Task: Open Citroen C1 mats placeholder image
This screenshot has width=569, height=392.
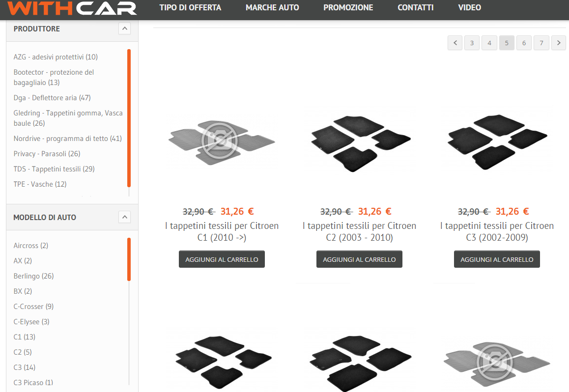Action: (222, 142)
